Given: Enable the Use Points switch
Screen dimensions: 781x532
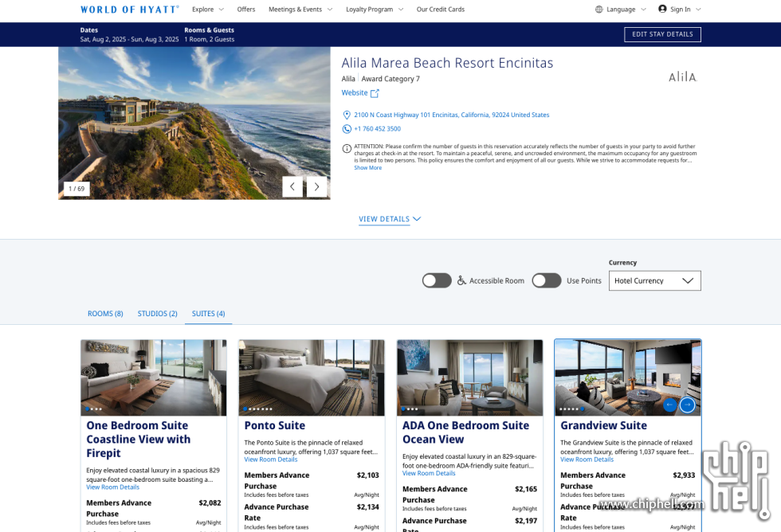Looking at the screenshot, I should (547, 280).
